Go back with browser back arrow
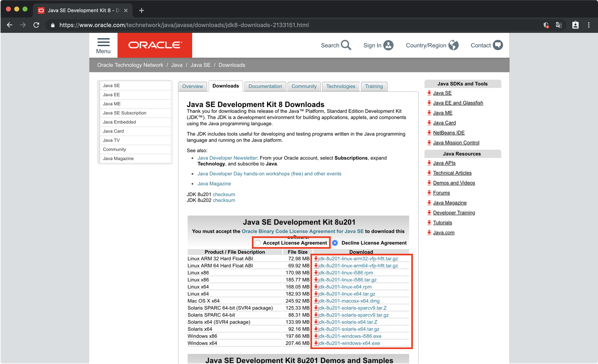The height and width of the screenshot is (364, 598). pos(10,25)
